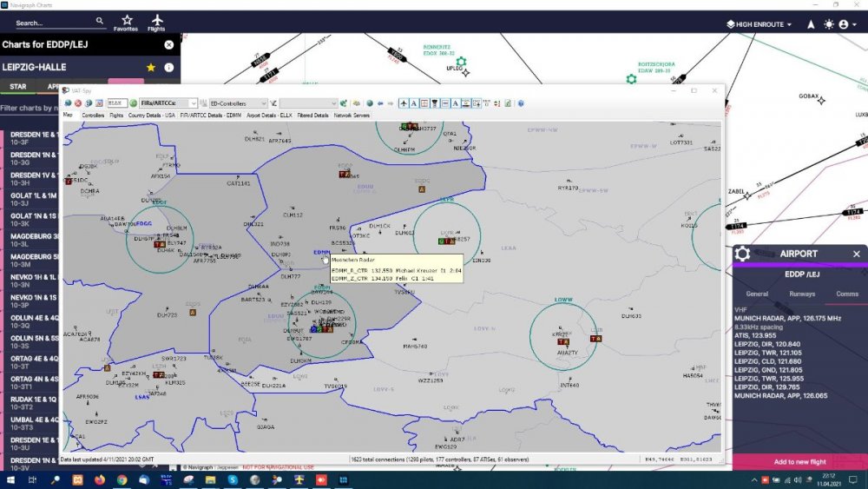Click the north arrow location icon
Viewport: 868px width, 489px height.
(x=811, y=24)
